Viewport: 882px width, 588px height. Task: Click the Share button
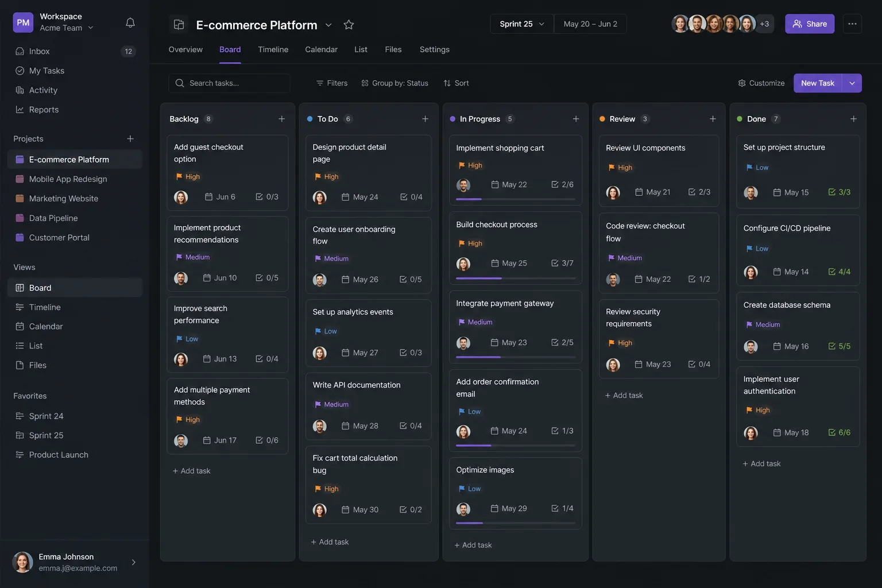[x=810, y=24]
